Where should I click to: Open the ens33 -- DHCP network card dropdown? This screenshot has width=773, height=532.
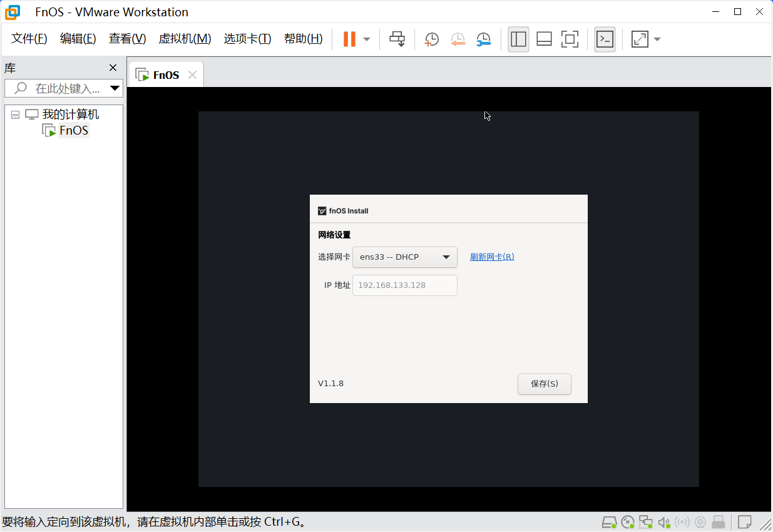pyautogui.click(x=405, y=257)
